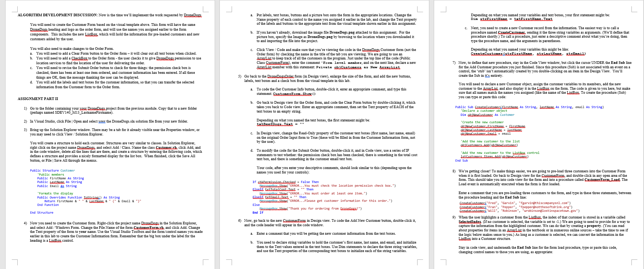Click 'objCustomers.Add(objNewCustomer)' line
Image resolution: width=644 pixels, height=269 pixels.
[489, 145]
